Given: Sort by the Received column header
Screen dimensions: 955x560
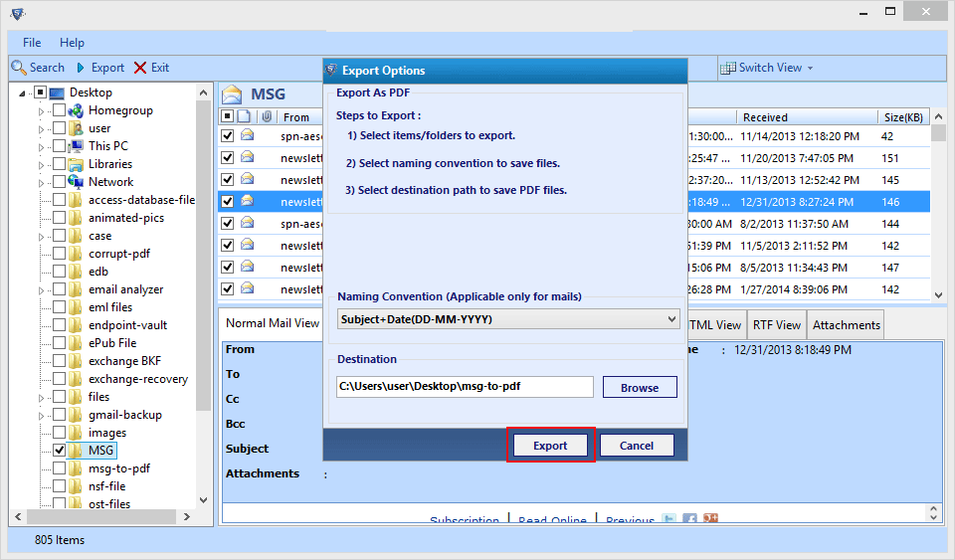Looking at the screenshot, I should click(x=806, y=116).
